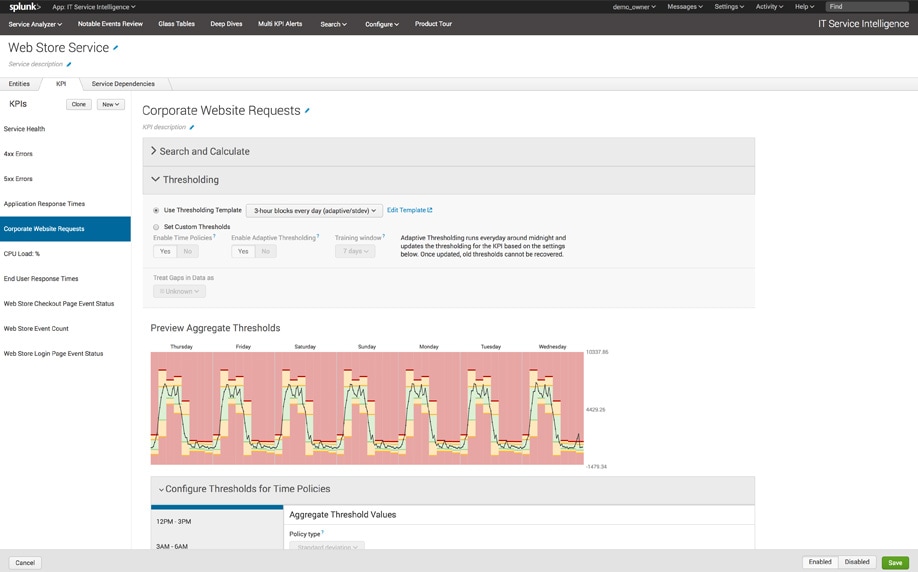Set Enable Adaptive Thresholding to No
The height and width of the screenshot is (572, 918).
click(x=266, y=252)
